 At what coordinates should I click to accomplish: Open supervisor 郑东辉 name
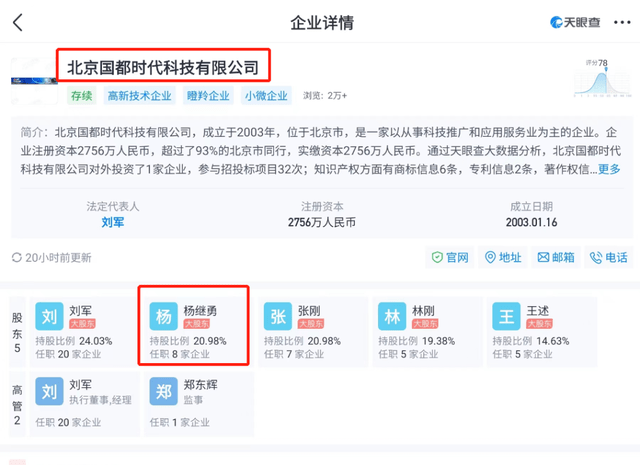[200, 385]
